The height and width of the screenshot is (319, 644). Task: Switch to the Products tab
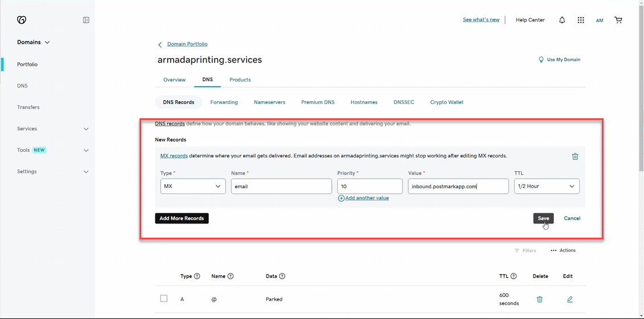[x=240, y=80]
